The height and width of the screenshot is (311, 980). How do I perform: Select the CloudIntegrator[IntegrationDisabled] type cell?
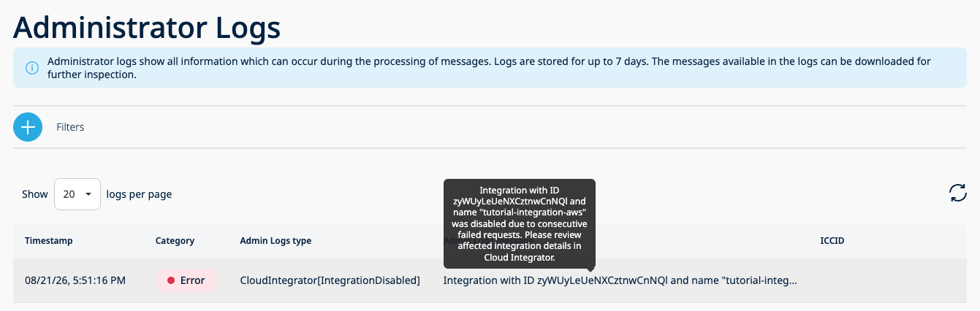point(330,280)
